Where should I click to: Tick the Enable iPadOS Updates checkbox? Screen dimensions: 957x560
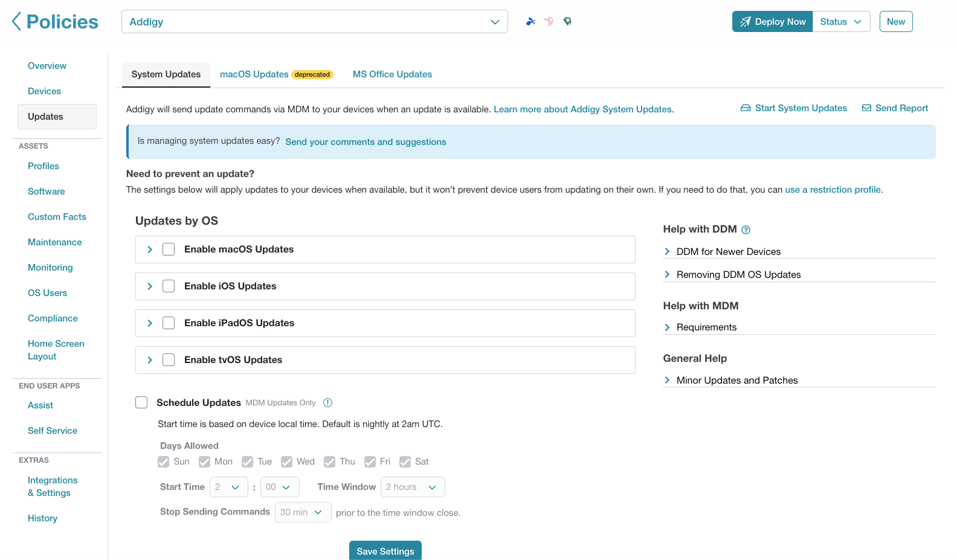tap(169, 323)
